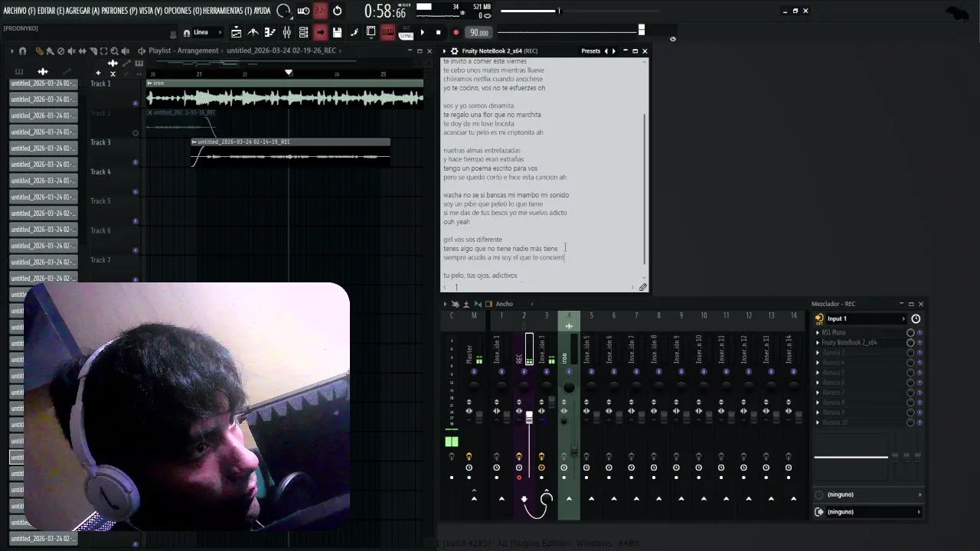
Task: Open the EDITAR (E) menu
Action: coord(49,11)
